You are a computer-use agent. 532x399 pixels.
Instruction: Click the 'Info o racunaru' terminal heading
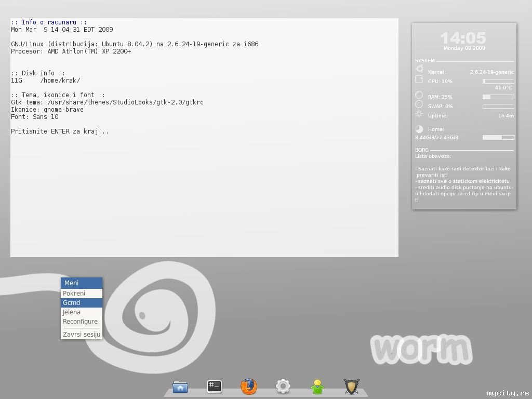49,22
